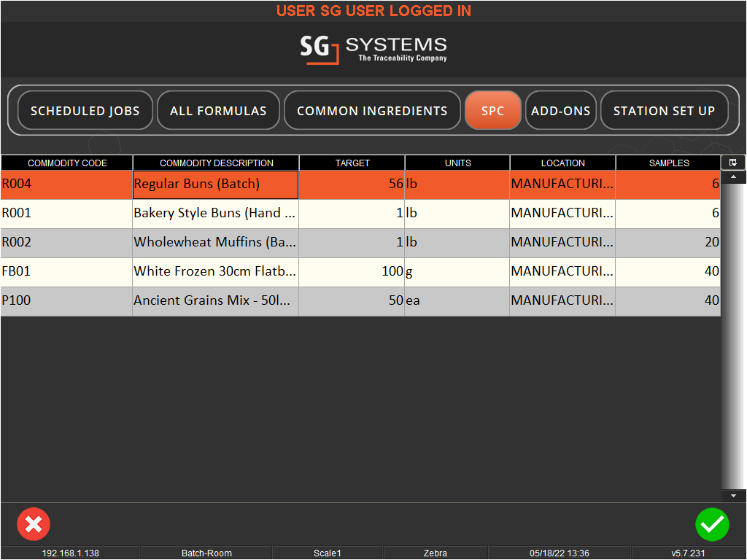Open the column chooser grid icon
This screenshot has height=560, width=747.
click(x=733, y=162)
